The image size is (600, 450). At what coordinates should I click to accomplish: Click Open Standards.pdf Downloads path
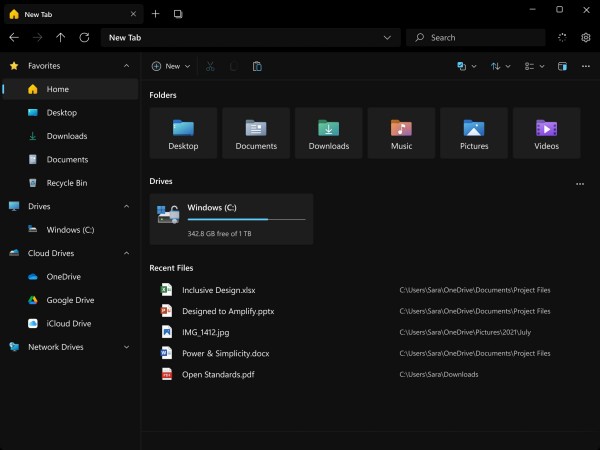pyautogui.click(x=439, y=374)
